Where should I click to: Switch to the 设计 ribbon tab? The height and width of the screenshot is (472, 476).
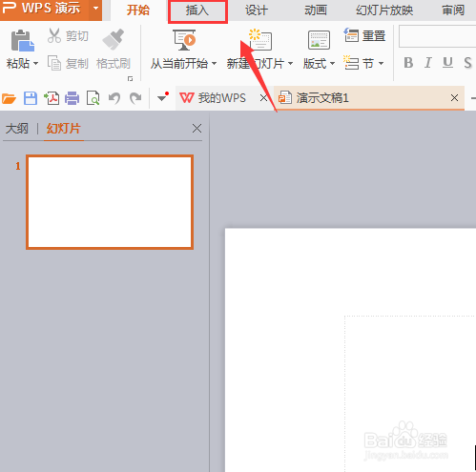(257, 10)
